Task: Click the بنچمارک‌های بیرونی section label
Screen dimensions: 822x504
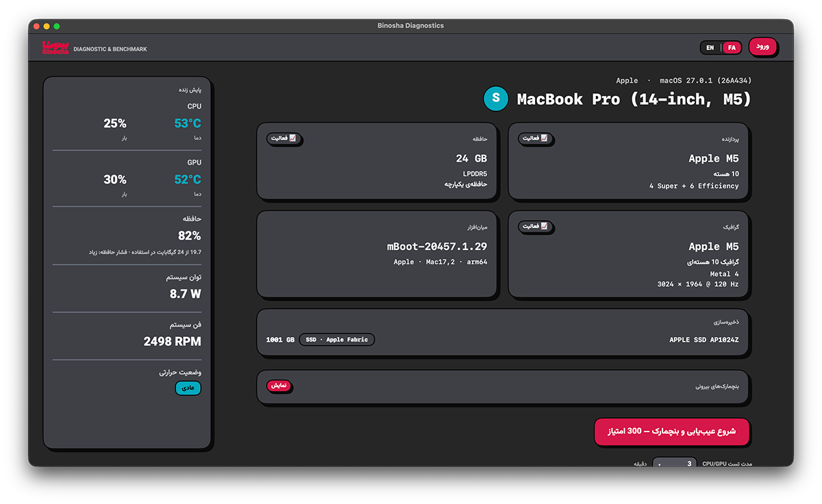Action: point(717,386)
